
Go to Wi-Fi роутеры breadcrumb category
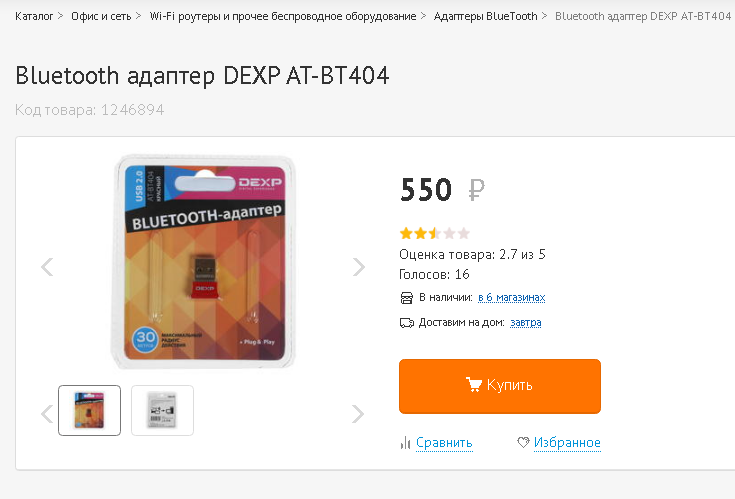(x=283, y=16)
